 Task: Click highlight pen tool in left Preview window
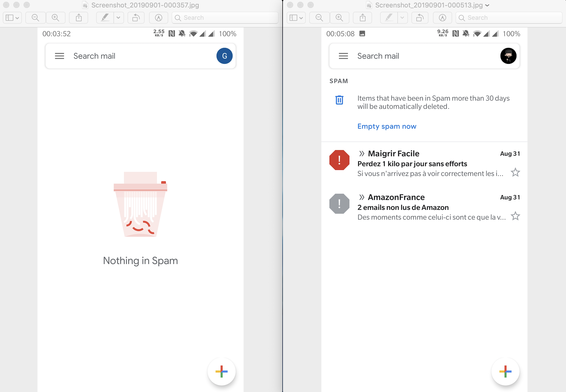point(105,18)
